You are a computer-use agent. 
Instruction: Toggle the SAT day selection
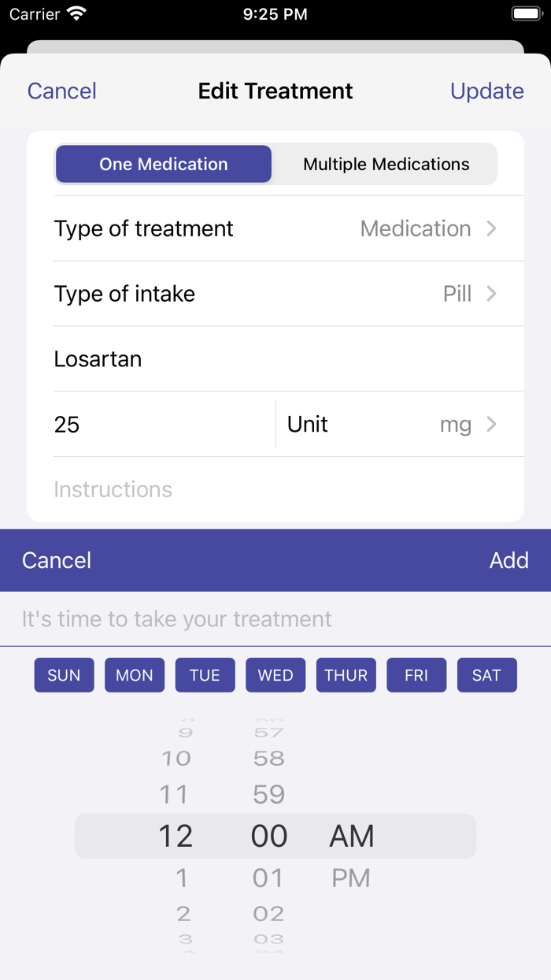[x=486, y=674]
